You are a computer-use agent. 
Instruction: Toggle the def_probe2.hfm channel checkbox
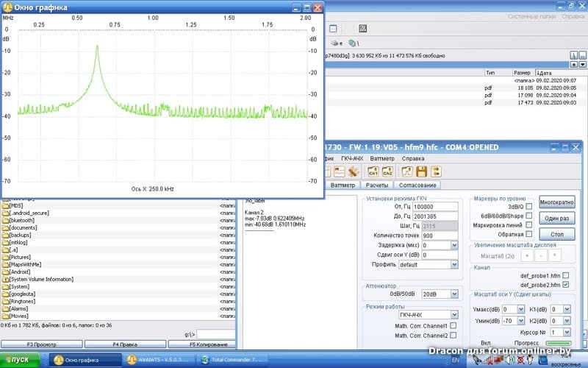(565, 285)
